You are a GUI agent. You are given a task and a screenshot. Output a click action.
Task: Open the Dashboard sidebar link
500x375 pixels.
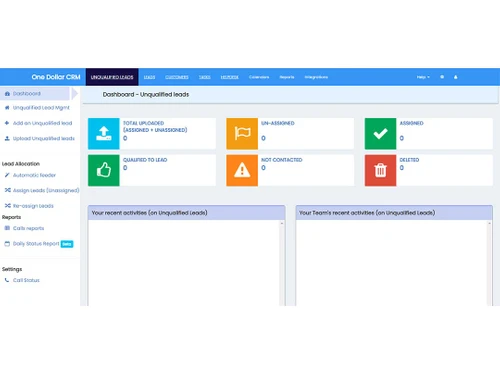click(x=27, y=94)
